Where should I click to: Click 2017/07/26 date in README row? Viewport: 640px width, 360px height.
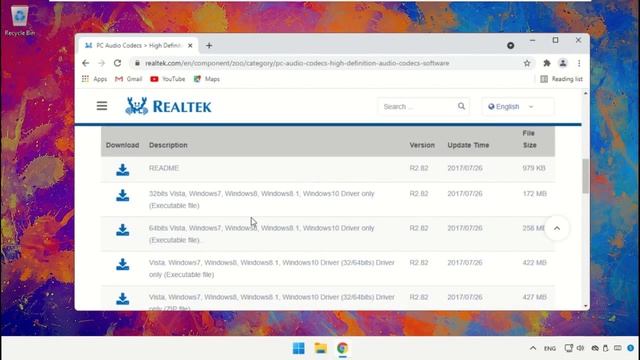465,168
